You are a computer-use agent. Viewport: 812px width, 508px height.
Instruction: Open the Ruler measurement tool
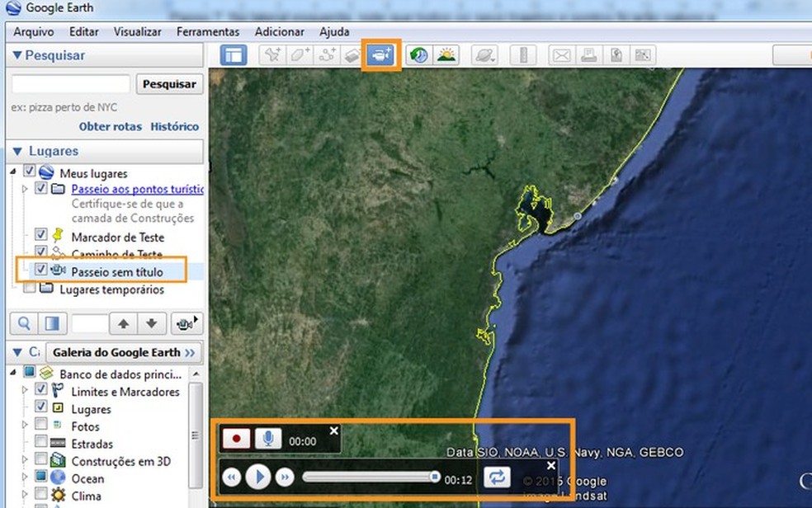click(x=523, y=55)
